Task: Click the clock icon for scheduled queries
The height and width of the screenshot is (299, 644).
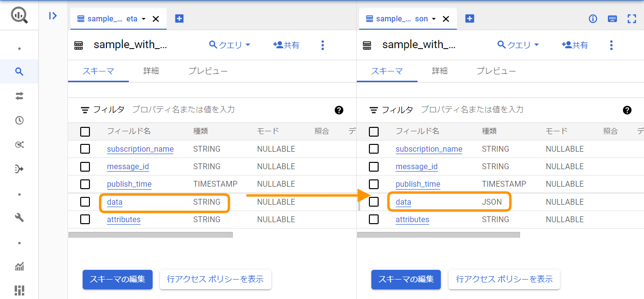Action: (x=19, y=120)
